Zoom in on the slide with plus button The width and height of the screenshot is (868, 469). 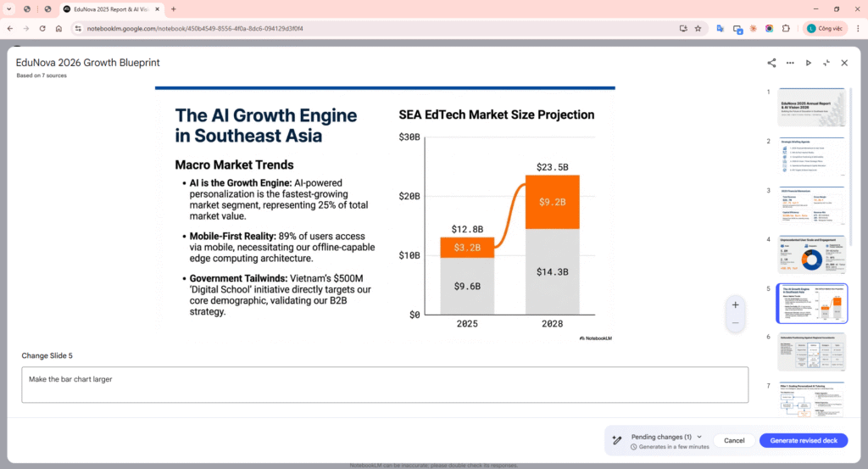735,304
